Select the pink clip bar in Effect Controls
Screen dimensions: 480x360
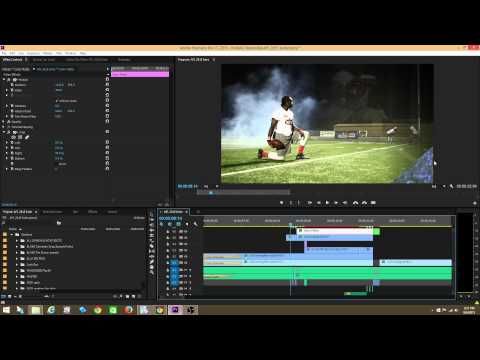click(140, 74)
